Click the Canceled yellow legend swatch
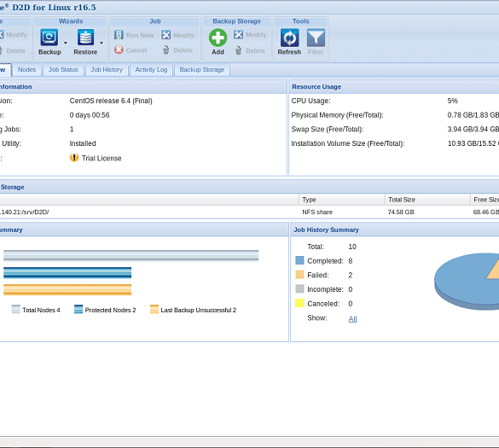The width and height of the screenshot is (499, 448). pyautogui.click(x=299, y=303)
